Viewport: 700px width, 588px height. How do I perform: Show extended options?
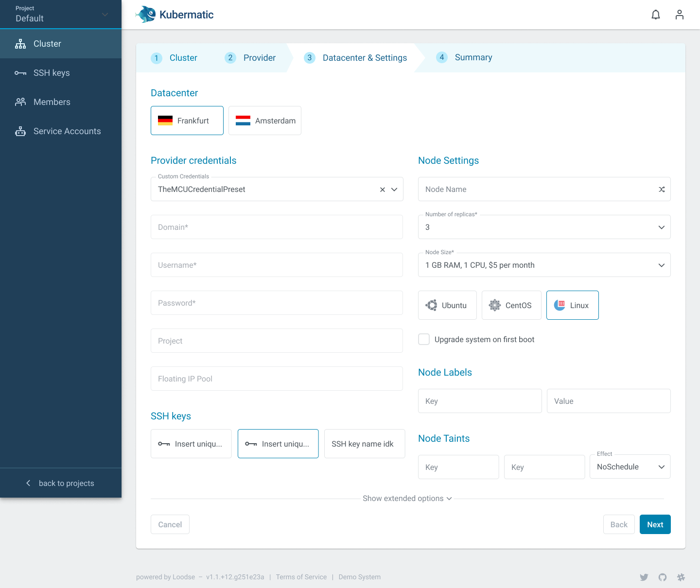tap(407, 498)
